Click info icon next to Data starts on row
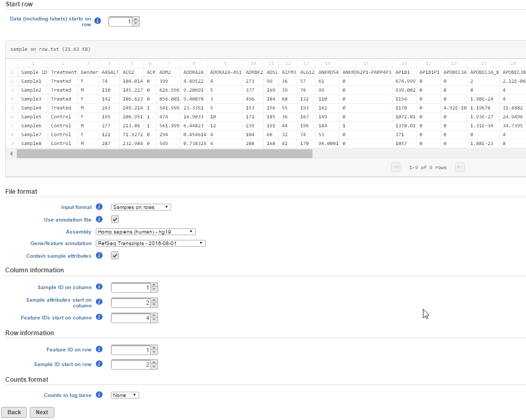 click(x=97, y=21)
